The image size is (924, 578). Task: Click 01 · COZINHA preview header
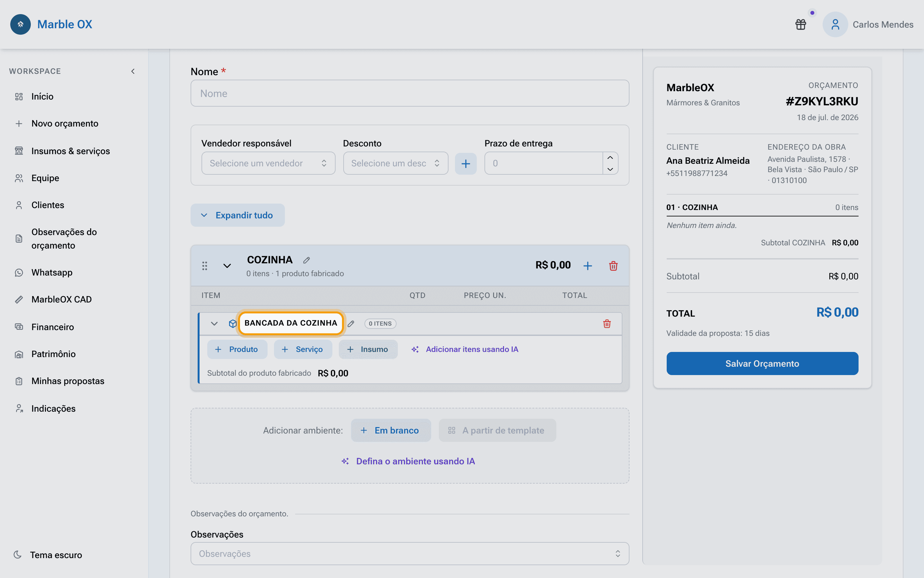692,207
